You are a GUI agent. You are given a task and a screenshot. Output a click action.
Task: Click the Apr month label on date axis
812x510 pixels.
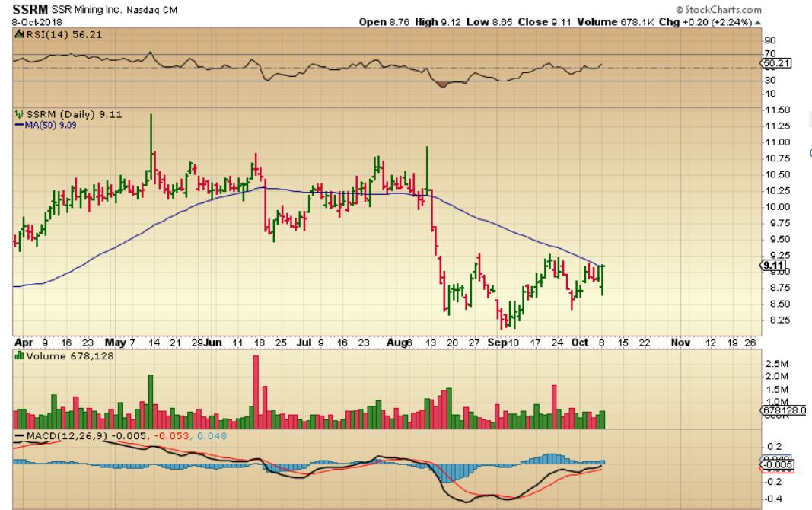[24, 343]
